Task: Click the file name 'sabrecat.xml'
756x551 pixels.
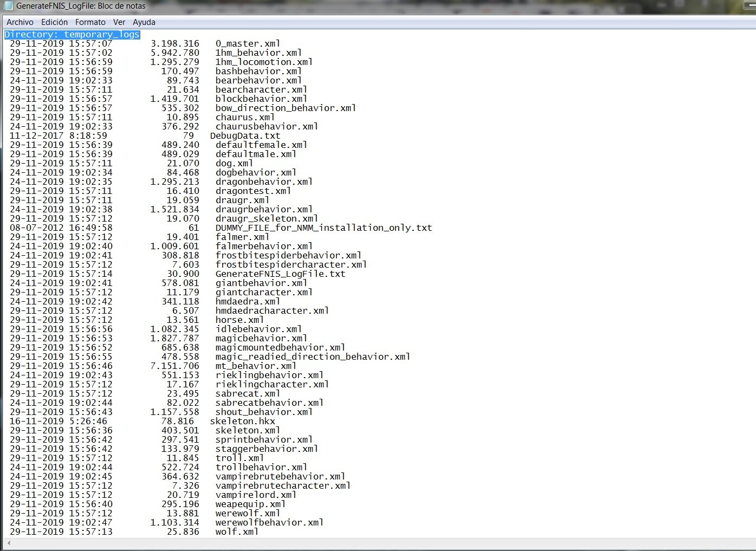Action: point(248,393)
